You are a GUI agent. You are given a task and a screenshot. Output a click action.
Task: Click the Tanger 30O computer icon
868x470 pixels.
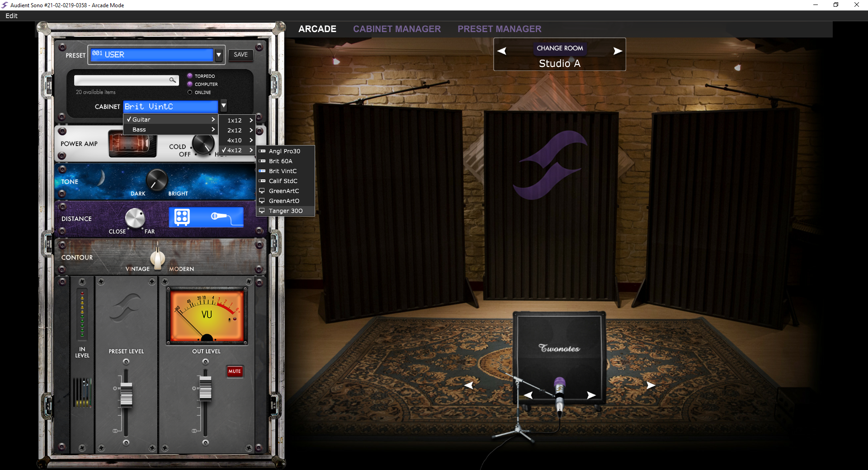pyautogui.click(x=262, y=211)
